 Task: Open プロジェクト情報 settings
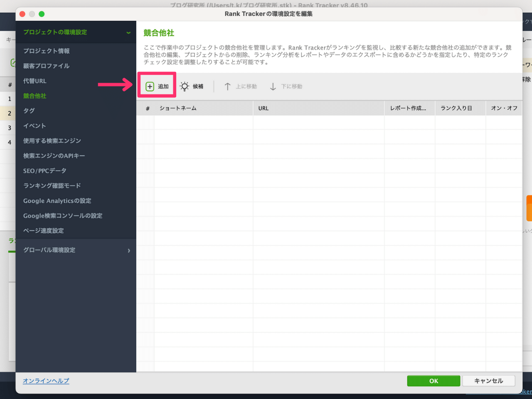(47, 51)
